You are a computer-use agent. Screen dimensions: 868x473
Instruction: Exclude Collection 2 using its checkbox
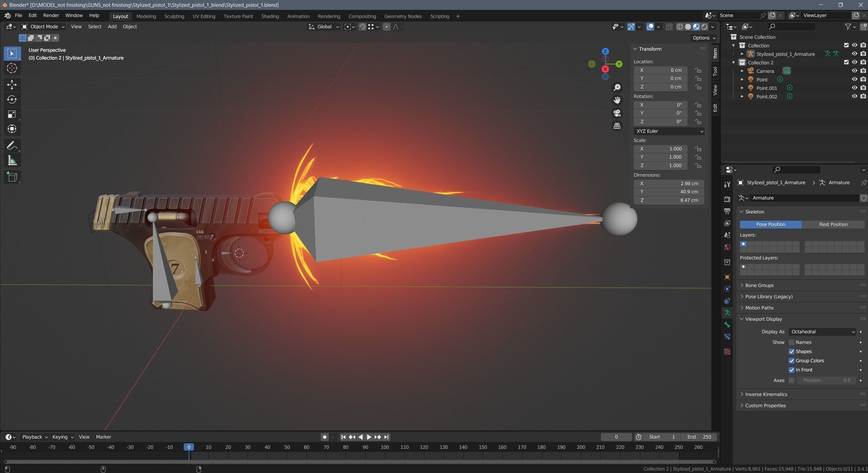click(x=846, y=62)
